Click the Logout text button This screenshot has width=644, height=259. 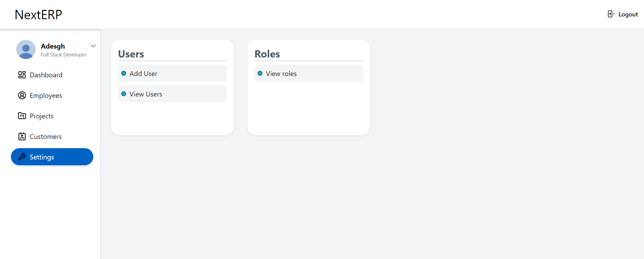click(628, 14)
